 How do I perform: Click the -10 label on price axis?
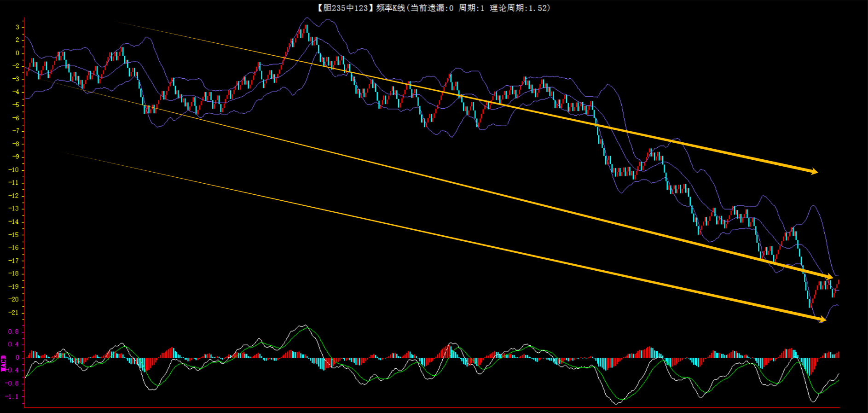tap(14, 170)
